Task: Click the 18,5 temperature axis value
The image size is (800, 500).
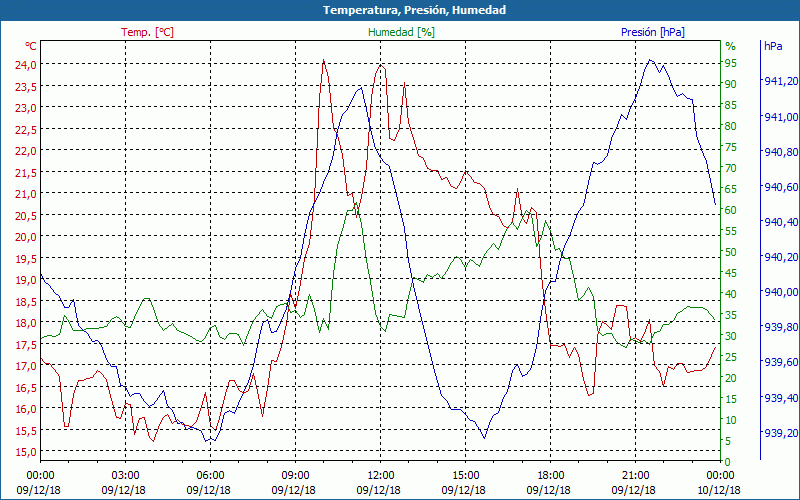Action: (x=26, y=301)
